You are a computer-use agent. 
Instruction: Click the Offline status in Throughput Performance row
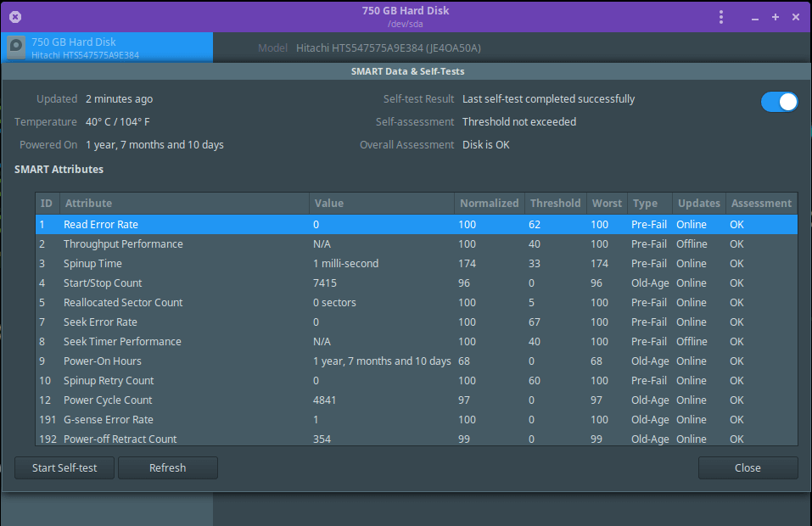tap(692, 244)
